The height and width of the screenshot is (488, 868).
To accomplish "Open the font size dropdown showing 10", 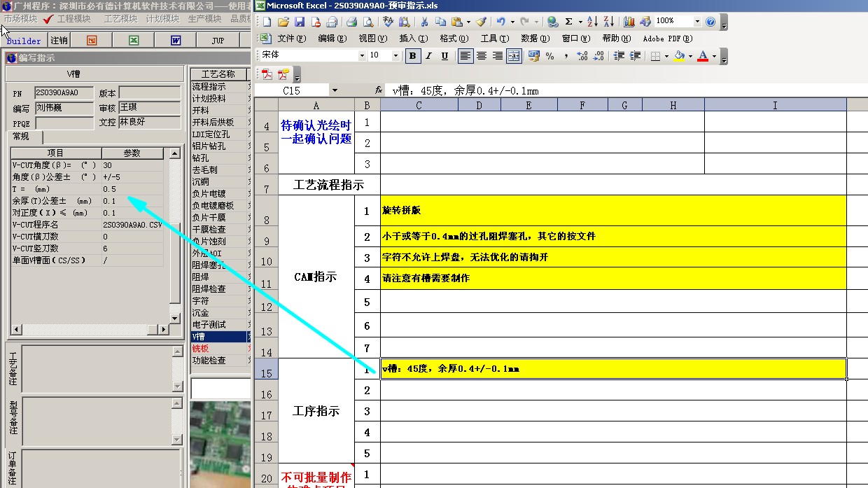I will tap(395, 55).
